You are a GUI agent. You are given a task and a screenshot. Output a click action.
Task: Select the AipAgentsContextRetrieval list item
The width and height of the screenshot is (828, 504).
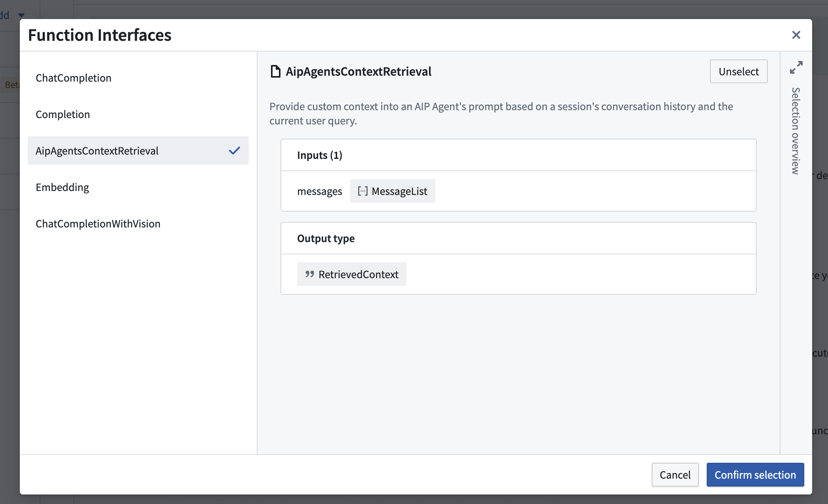pyautogui.click(x=138, y=151)
